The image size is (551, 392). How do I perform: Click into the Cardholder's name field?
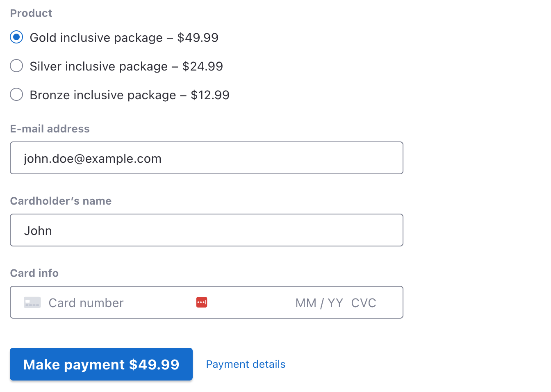206,230
